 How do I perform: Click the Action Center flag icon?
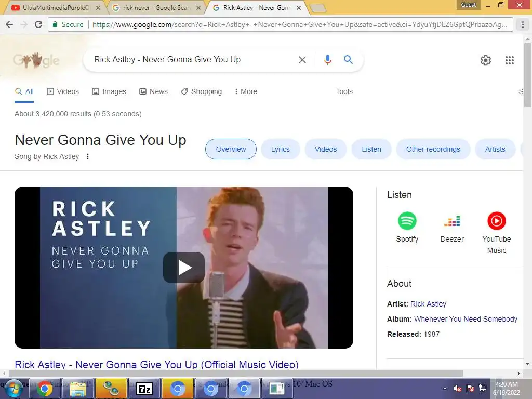470,388
